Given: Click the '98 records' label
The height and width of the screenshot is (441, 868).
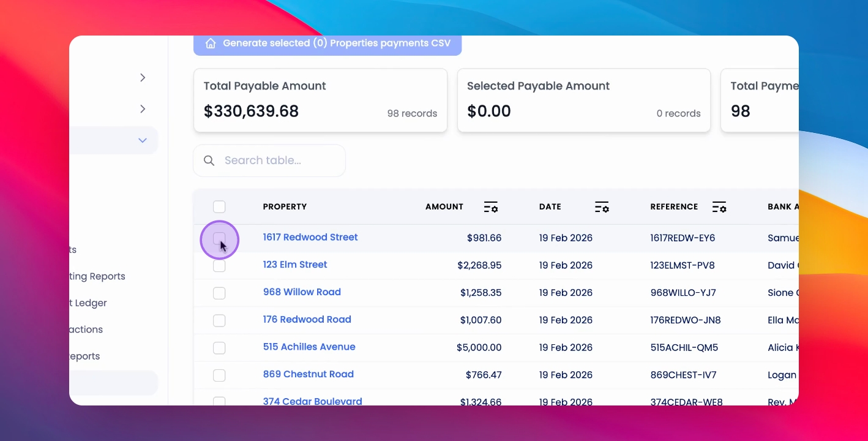Looking at the screenshot, I should 412,113.
